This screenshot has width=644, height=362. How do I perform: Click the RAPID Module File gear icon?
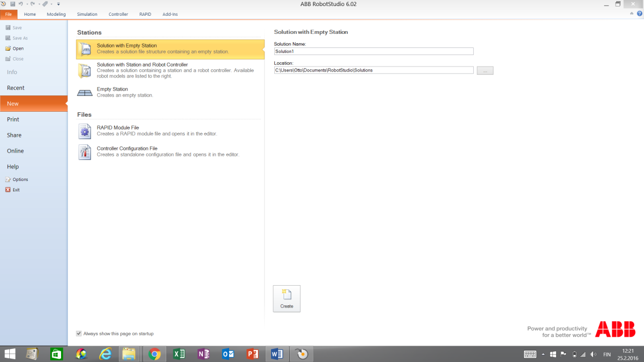(85, 131)
